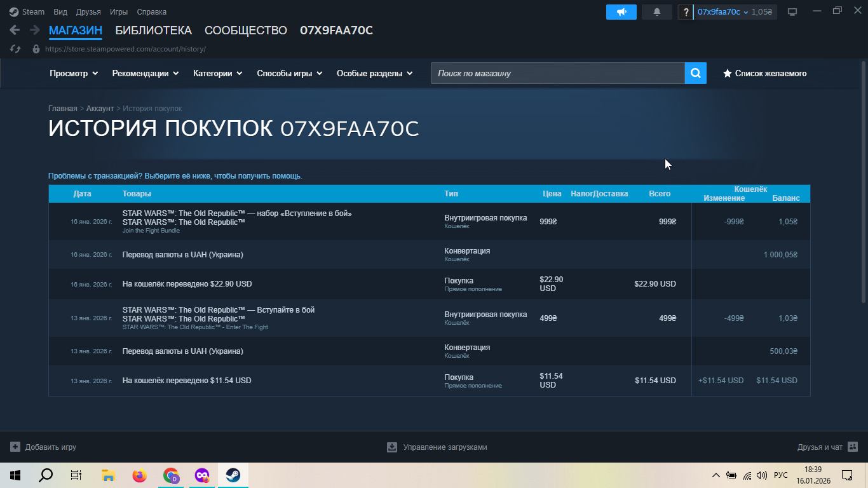Click the Проблемы с транзакцией help link
This screenshot has height=488, width=868.
point(175,175)
